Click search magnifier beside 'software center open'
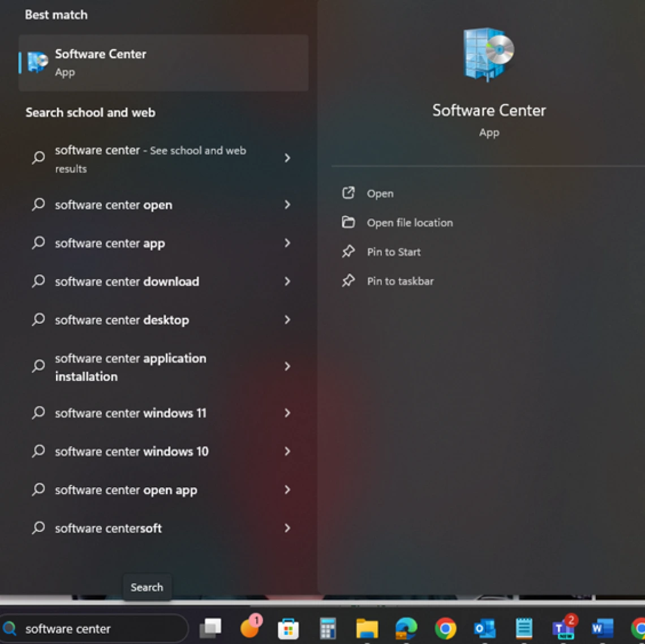Image resolution: width=645 pixels, height=644 pixels. pyautogui.click(x=38, y=204)
